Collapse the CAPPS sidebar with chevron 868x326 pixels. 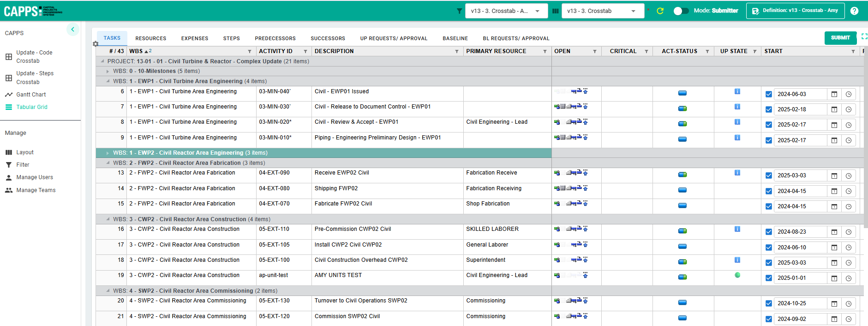click(72, 30)
